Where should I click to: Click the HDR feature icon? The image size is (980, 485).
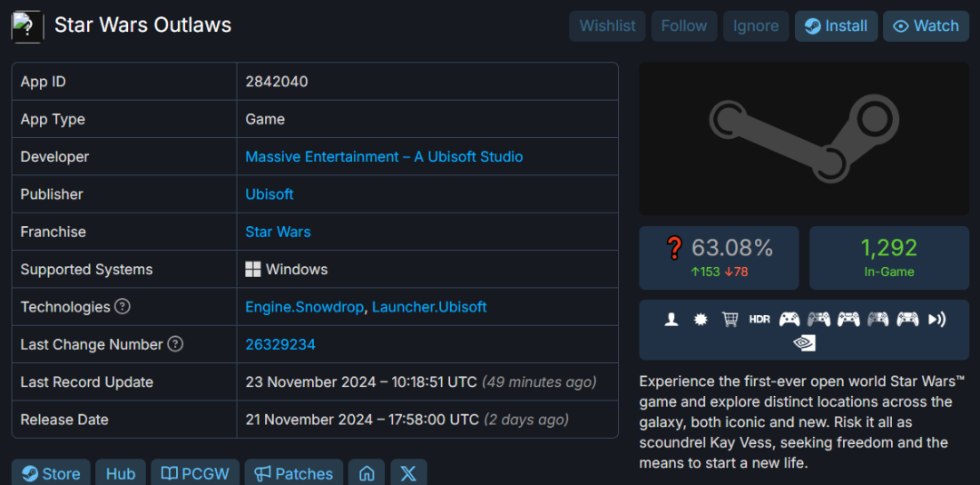pyautogui.click(x=759, y=319)
